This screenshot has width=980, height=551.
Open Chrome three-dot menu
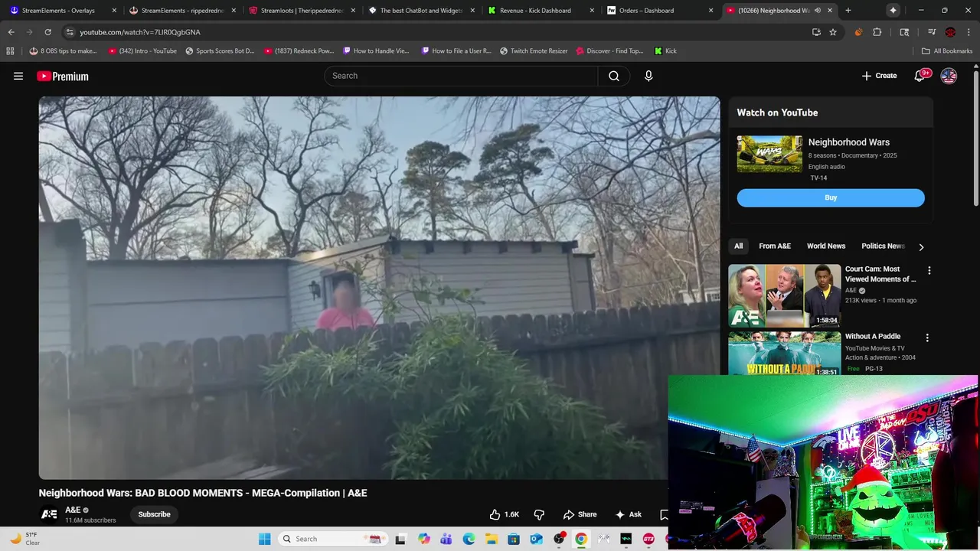[969, 32]
